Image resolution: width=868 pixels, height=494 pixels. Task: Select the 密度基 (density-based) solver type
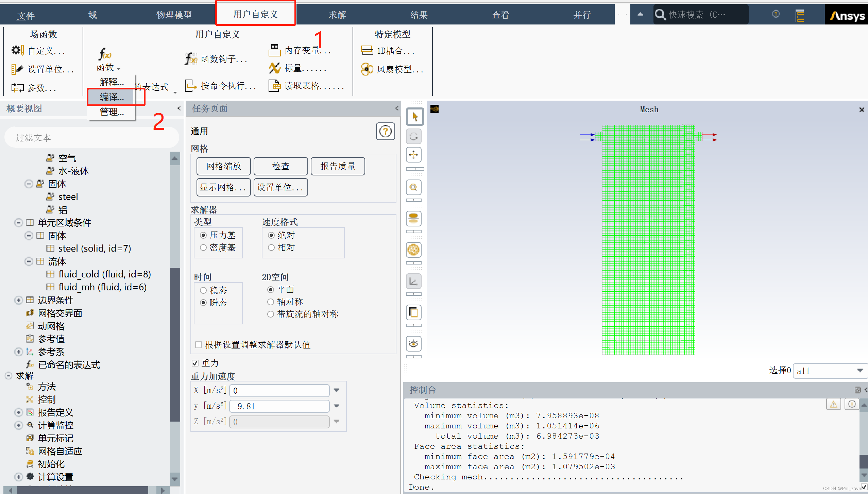tap(203, 248)
